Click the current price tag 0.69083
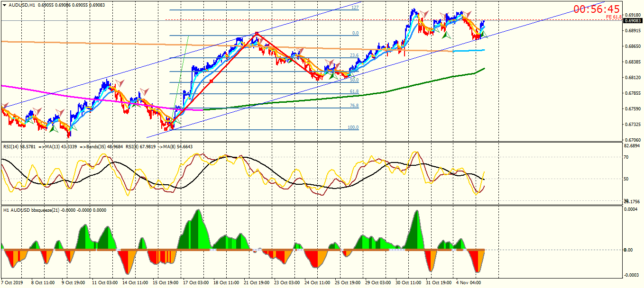644x288 pixels. coord(633,20)
